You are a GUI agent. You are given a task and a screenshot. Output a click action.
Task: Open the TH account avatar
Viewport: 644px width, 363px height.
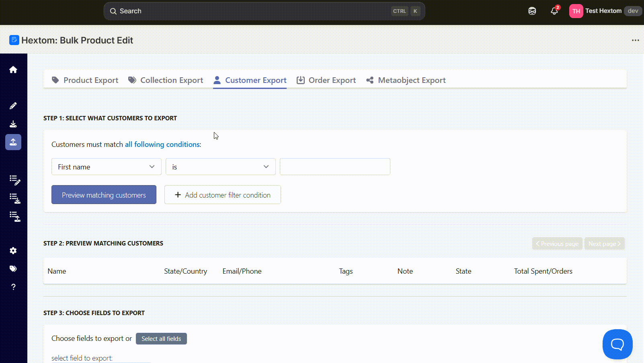[576, 11]
